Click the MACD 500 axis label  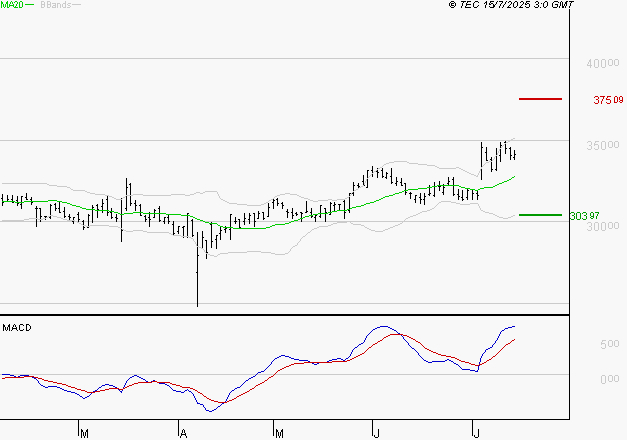pos(609,344)
